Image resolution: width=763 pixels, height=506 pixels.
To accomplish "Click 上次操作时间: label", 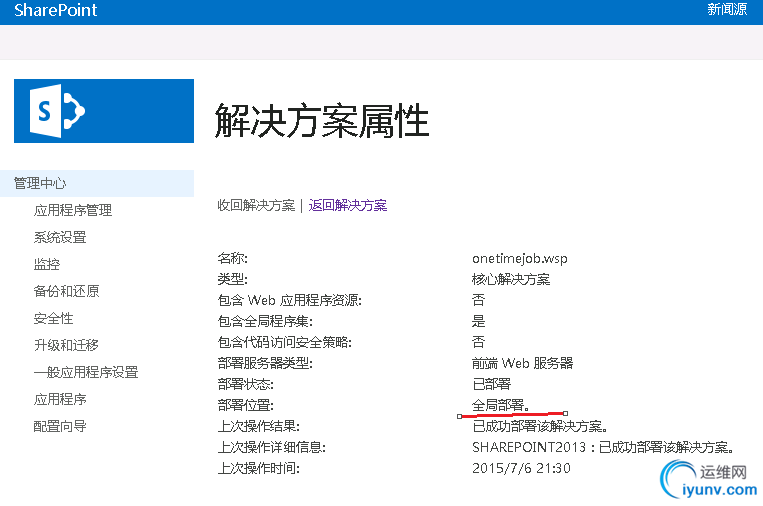I will [x=258, y=468].
